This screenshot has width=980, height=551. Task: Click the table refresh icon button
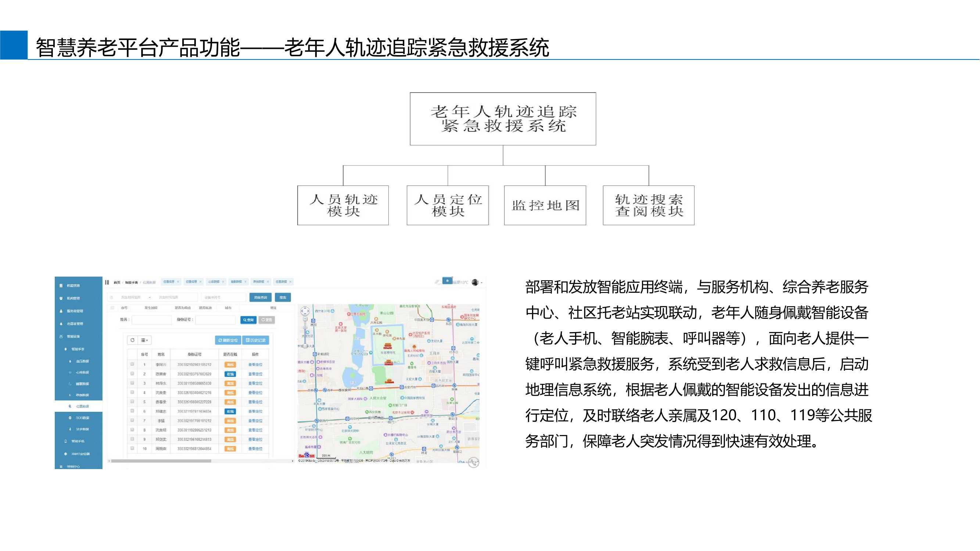(132, 340)
